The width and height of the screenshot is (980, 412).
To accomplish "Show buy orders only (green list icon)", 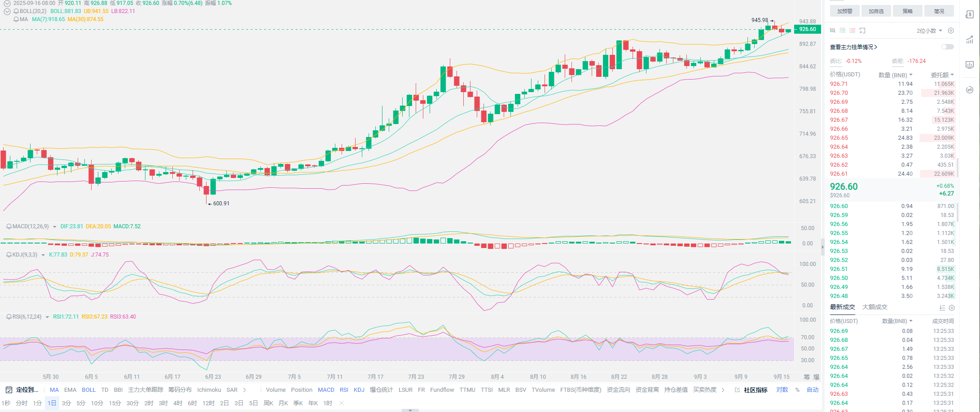I will coord(843,31).
